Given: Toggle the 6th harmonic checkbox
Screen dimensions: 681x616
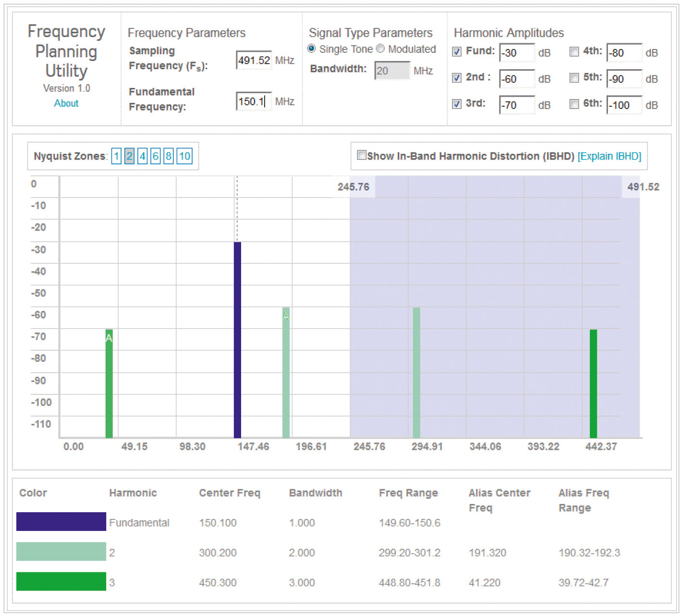Looking at the screenshot, I should (x=574, y=104).
